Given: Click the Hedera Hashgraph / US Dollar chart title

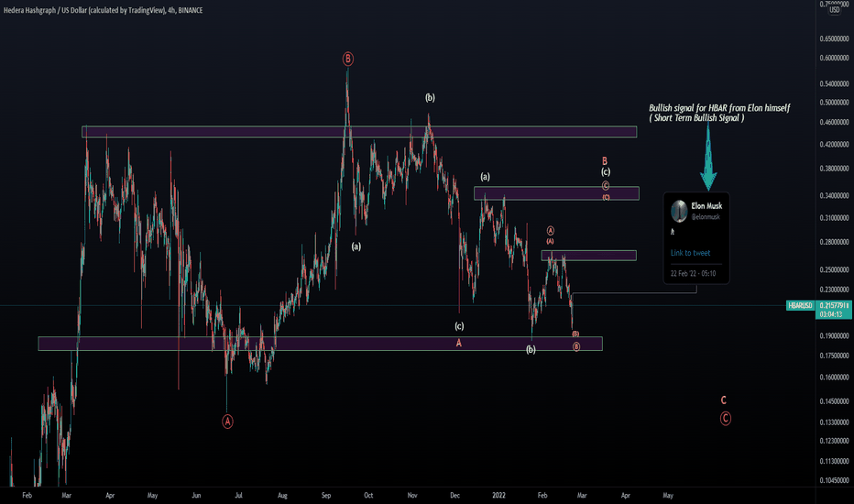Looking at the screenshot, I should [103, 10].
